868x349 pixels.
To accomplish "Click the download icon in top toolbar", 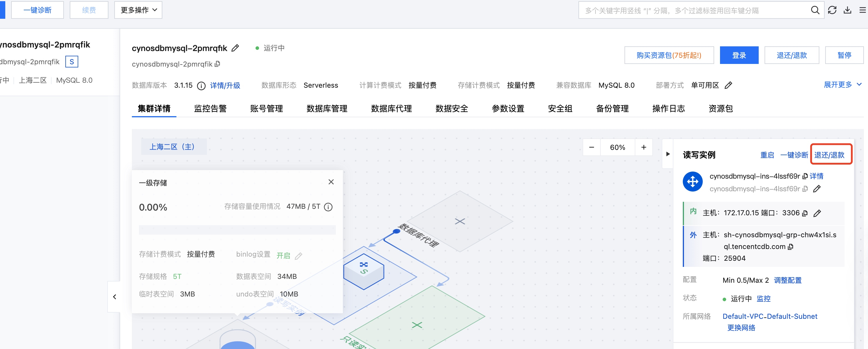I will tap(847, 10).
